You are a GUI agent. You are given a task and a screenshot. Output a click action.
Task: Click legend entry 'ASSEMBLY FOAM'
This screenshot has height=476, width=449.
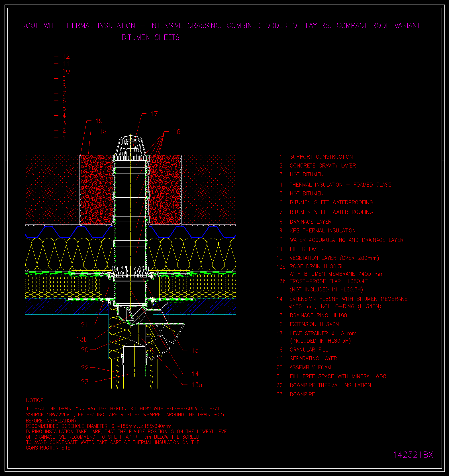pos(310,367)
